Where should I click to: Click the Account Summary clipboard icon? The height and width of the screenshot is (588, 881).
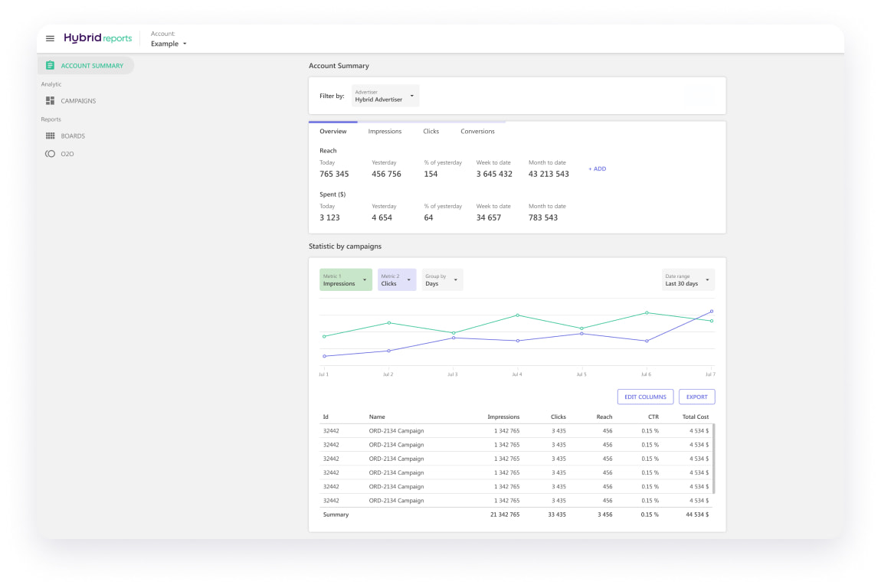[50, 66]
